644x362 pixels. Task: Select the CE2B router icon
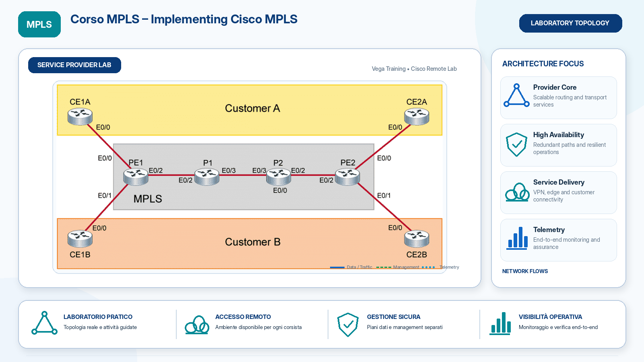[417, 239]
